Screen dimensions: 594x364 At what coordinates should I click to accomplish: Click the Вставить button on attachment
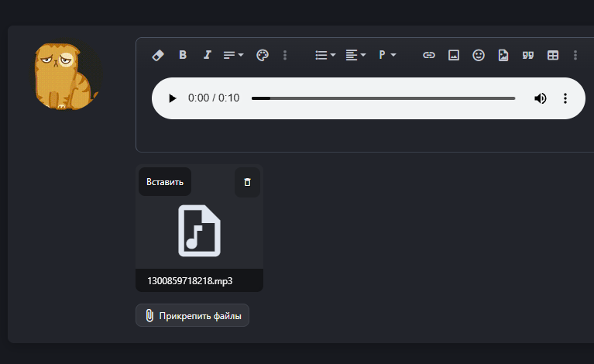coord(165,182)
